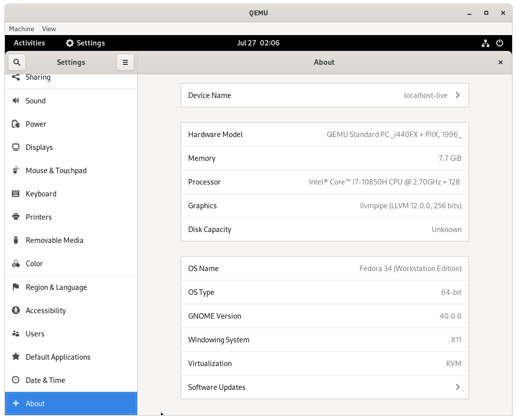The image size is (517, 420).
Task: Click the KVM virtualization value
Action: 453,363
